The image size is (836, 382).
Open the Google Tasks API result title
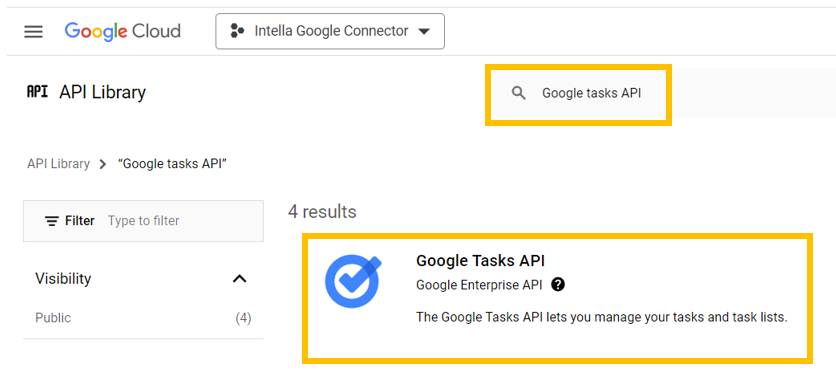click(480, 260)
